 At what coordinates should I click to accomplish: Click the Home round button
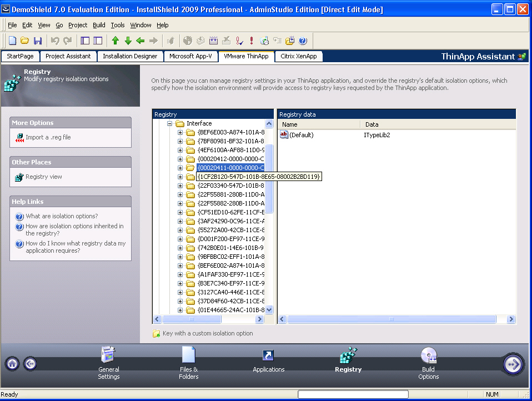tap(12, 364)
